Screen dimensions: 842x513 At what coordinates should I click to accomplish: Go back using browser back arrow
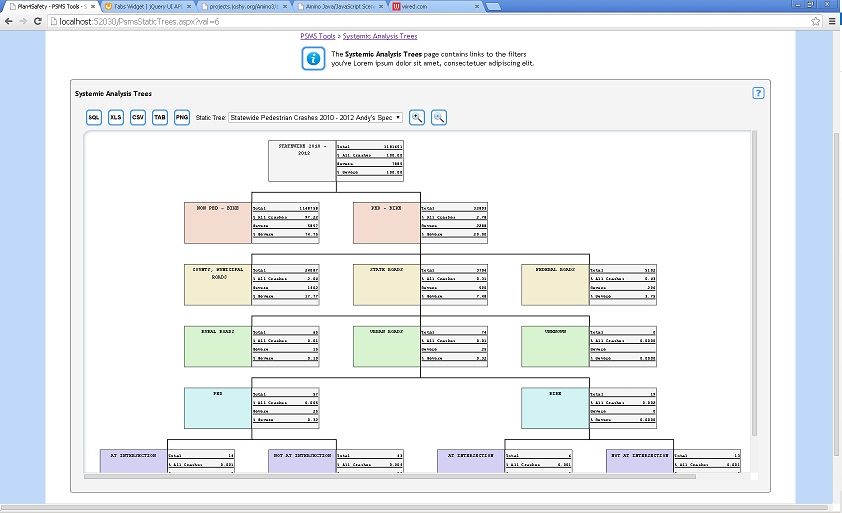(x=9, y=21)
